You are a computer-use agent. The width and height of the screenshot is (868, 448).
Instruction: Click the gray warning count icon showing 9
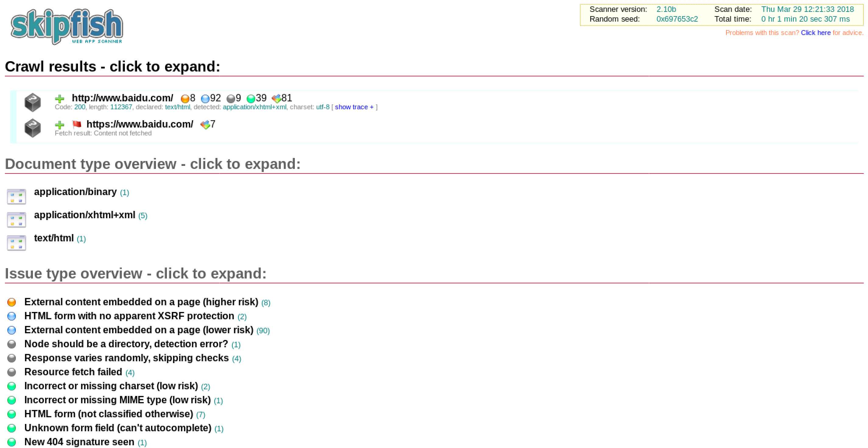pos(231,99)
